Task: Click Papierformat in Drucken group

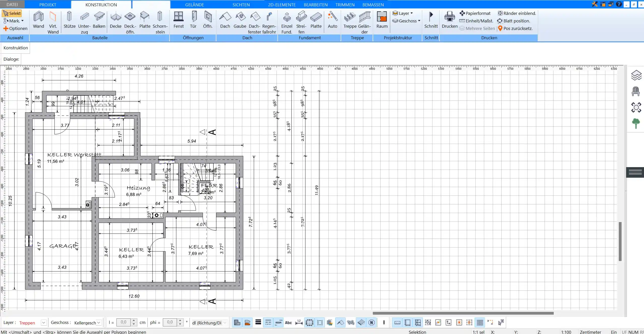Action: point(475,13)
